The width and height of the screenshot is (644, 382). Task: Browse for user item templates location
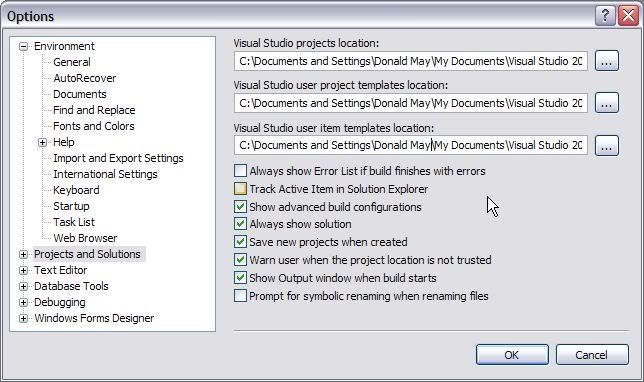[607, 145]
